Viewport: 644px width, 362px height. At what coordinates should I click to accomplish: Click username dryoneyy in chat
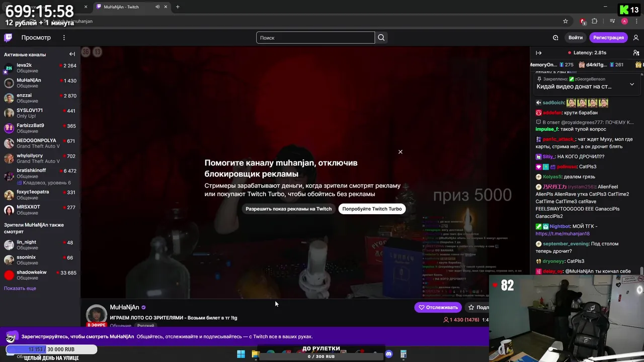tap(553, 261)
